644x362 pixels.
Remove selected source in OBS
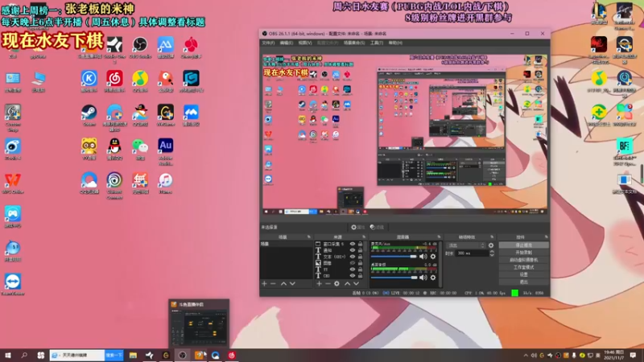tap(328, 284)
